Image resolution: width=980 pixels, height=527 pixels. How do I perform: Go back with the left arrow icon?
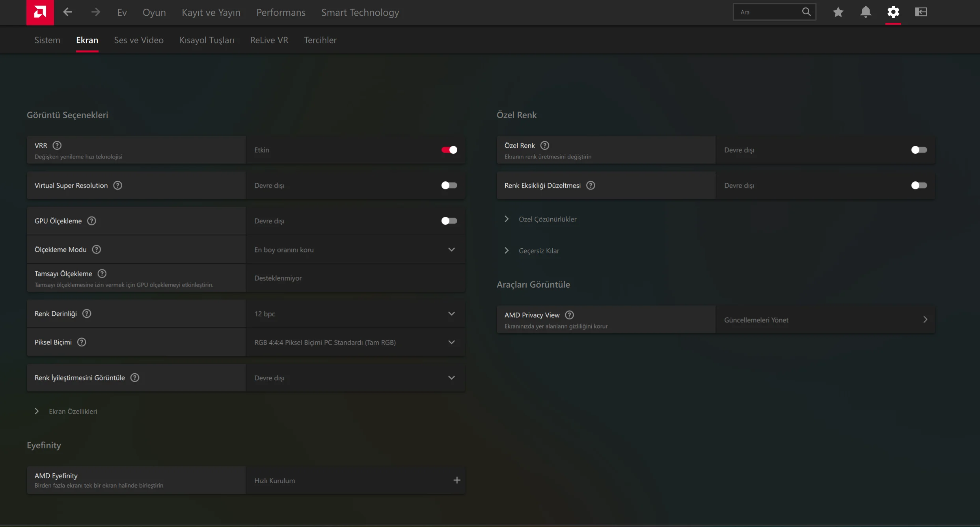coord(67,12)
